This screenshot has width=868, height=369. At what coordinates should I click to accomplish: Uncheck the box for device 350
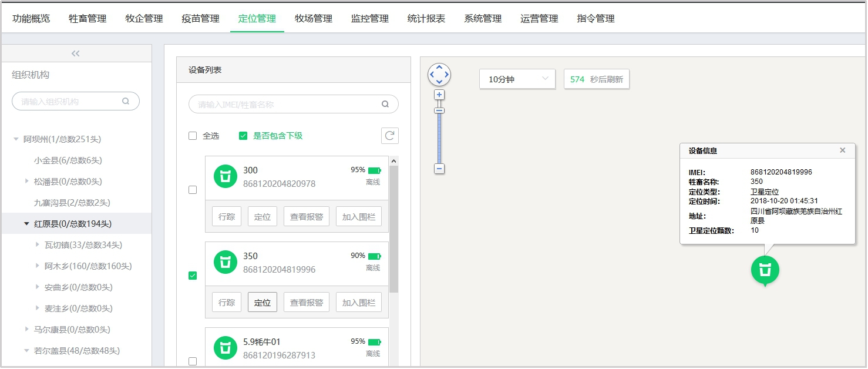point(193,276)
